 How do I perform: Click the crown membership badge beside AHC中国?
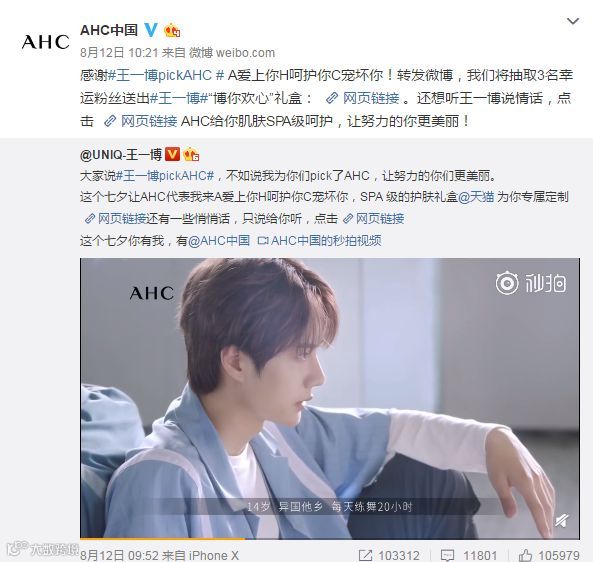pyautogui.click(x=172, y=30)
